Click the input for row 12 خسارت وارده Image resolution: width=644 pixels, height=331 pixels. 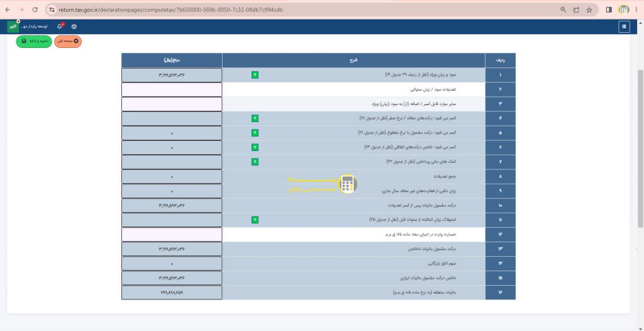pyautogui.click(x=172, y=234)
